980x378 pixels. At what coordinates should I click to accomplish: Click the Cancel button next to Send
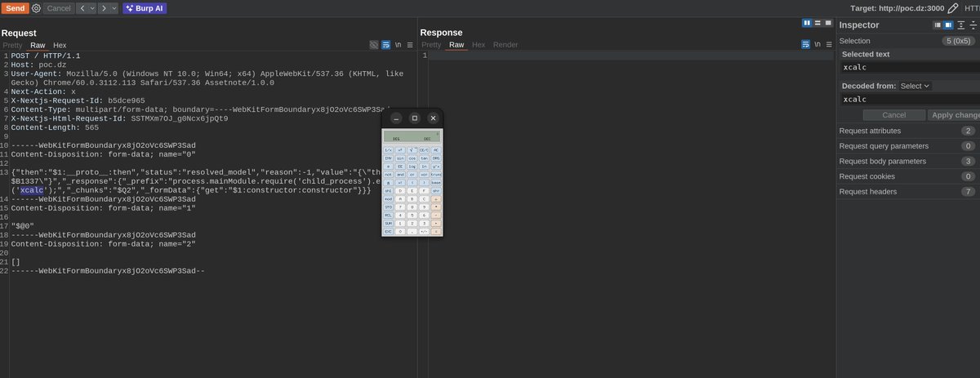(59, 7)
